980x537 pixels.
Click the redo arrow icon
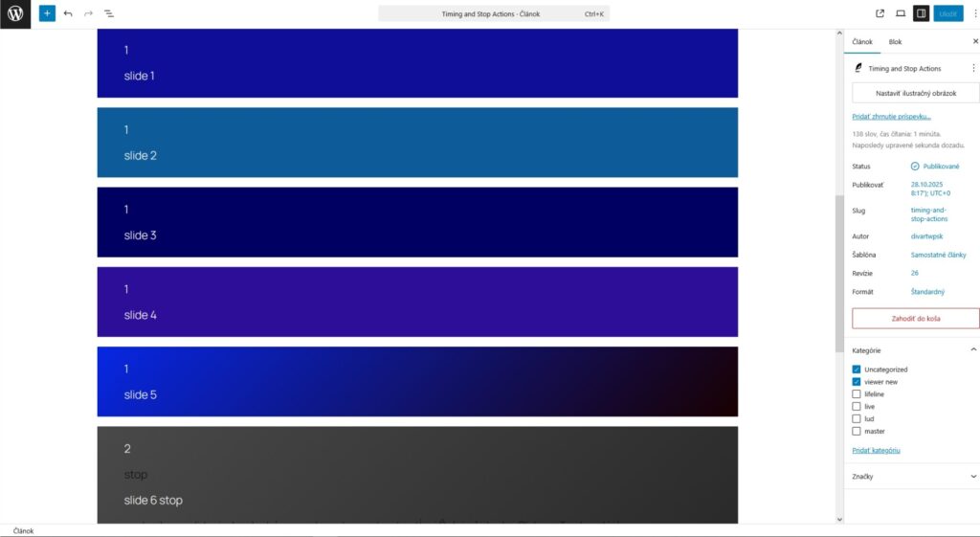tap(88, 14)
